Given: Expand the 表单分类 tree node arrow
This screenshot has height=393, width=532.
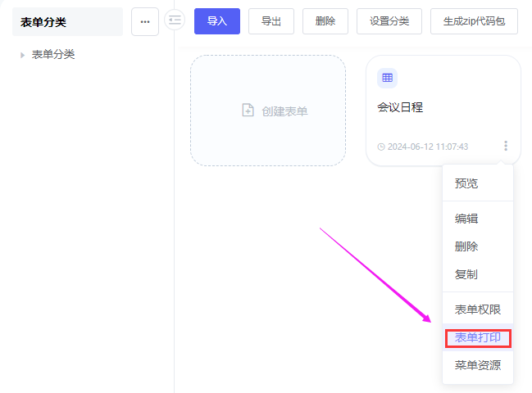Looking at the screenshot, I should point(22,56).
